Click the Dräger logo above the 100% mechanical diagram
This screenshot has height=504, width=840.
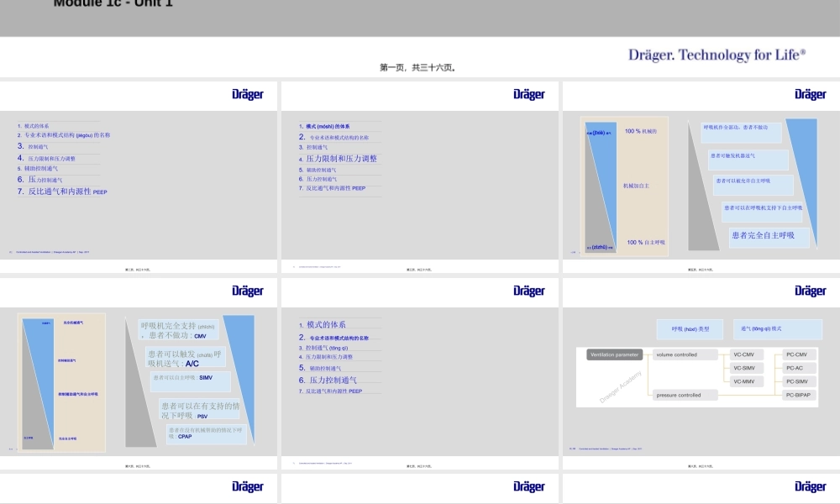pos(810,94)
